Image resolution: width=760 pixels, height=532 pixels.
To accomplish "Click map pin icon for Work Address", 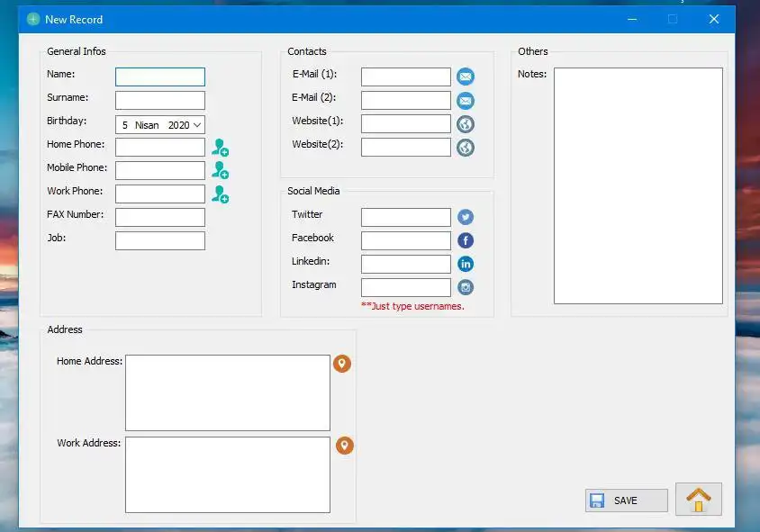I will [345, 446].
